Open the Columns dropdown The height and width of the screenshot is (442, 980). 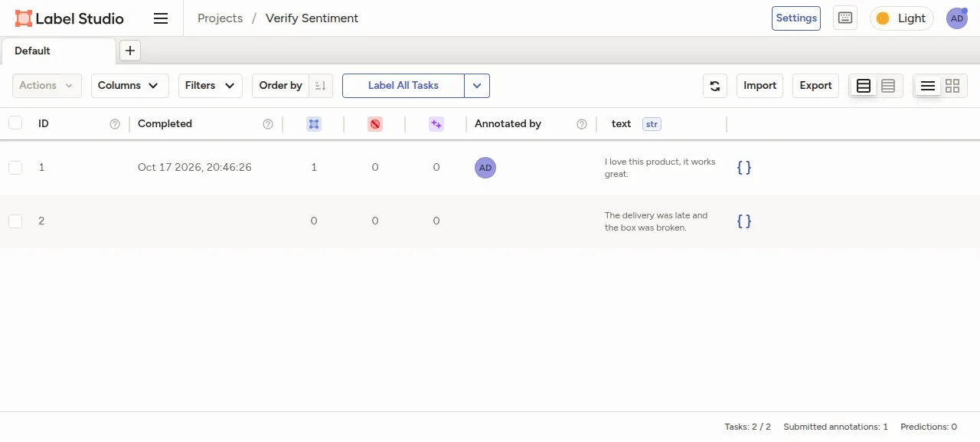click(130, 86)
